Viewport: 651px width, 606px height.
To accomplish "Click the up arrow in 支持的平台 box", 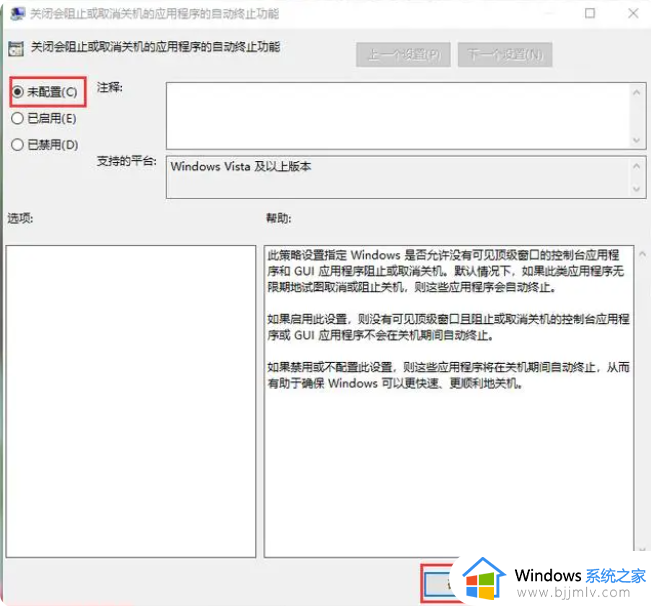I will point(636,166).
